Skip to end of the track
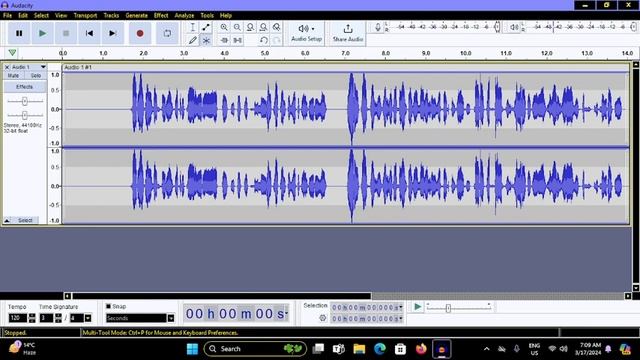 [x=113, y=33]
